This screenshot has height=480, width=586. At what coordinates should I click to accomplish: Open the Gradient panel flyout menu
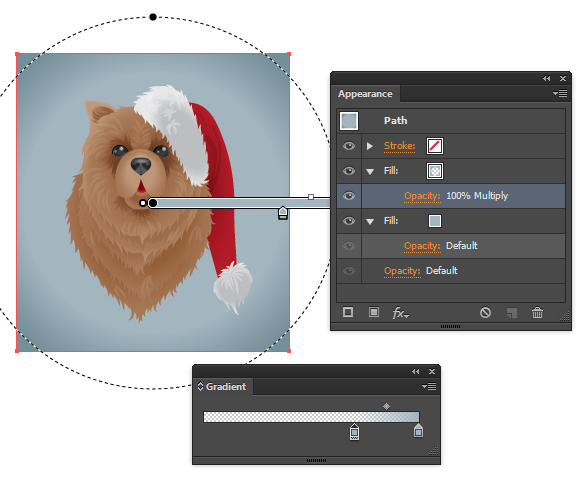429,386
